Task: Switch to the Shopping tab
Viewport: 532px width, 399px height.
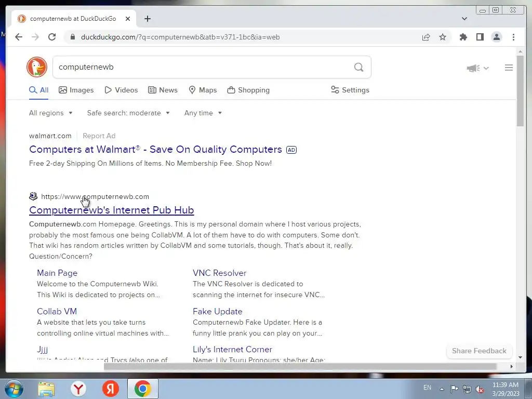Action: pyautogui.click(x=248, y=90)
